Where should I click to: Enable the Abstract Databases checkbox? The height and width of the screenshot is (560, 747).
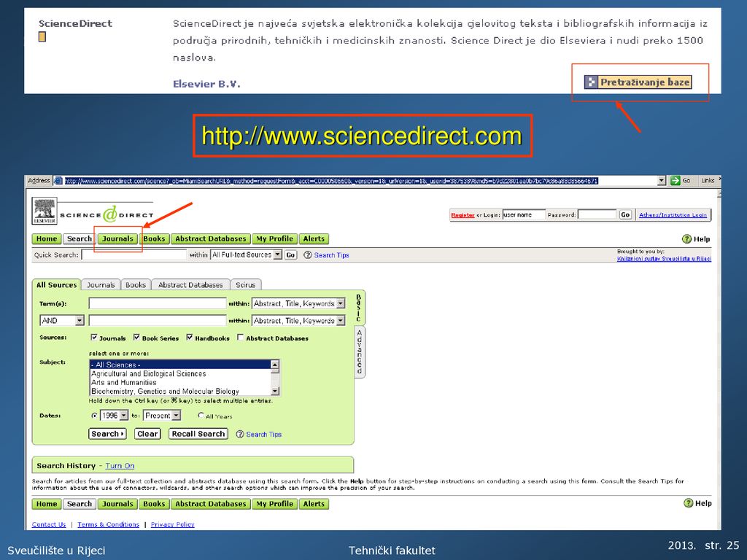[x=241, y=337]
